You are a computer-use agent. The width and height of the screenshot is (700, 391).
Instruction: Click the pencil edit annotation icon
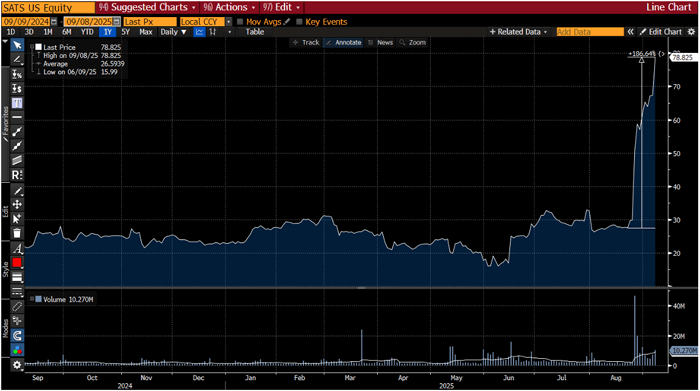[x=17, y=191]
